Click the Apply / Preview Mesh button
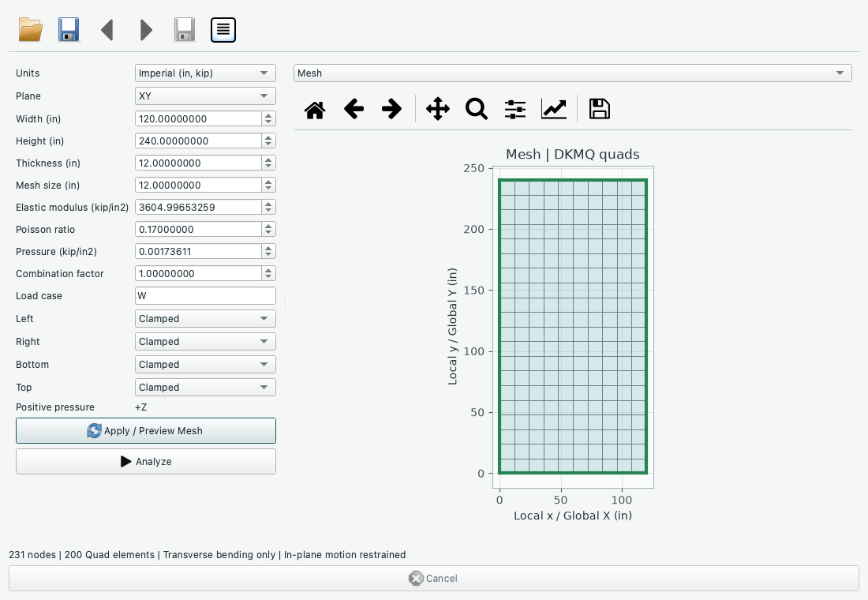The image size is (868, 600). [146, 430]
